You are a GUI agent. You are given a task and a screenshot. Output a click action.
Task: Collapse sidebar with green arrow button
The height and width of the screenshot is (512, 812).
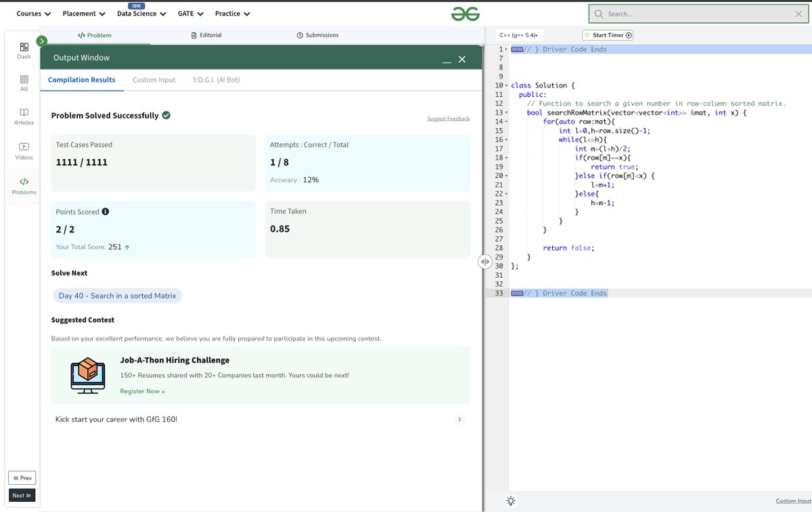tap(42, 41)
